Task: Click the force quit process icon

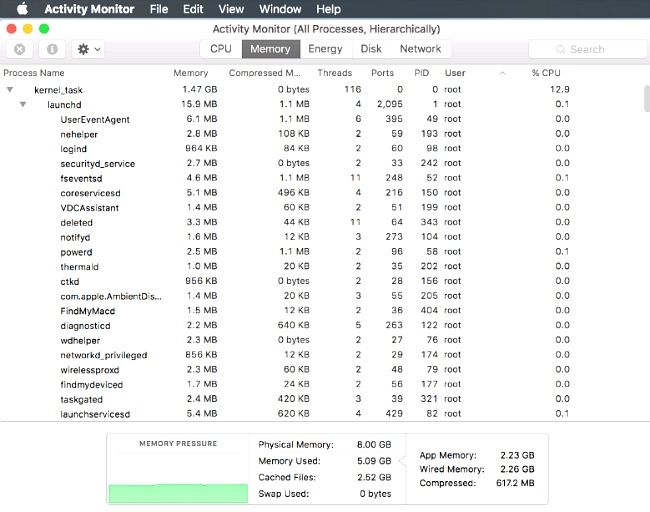Action: pos(19,49)
